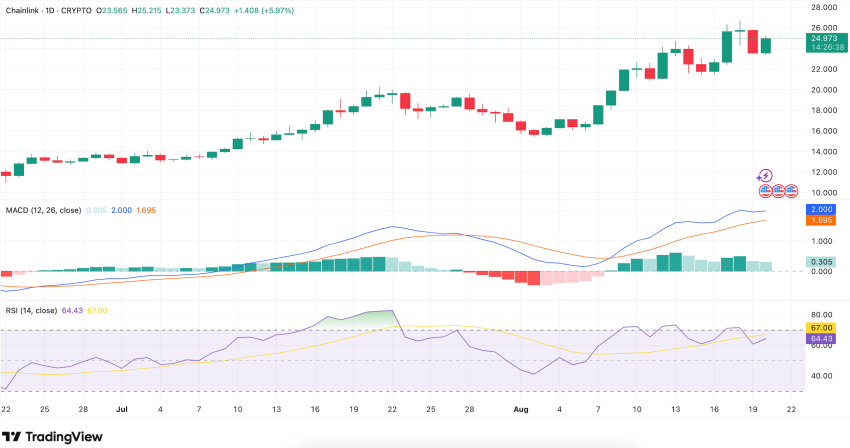The image size is (850, 448).
Task: Click the 28.000 price axis label
Action: 824,7
